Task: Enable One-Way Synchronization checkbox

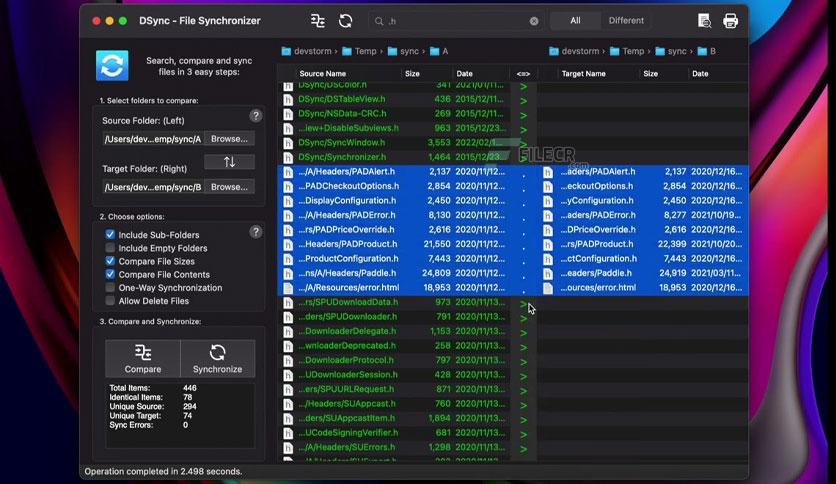Action: (110, 288)
